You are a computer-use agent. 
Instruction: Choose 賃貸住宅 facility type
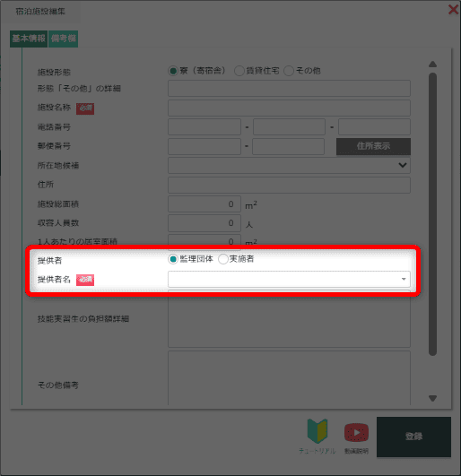click(239, 71)
